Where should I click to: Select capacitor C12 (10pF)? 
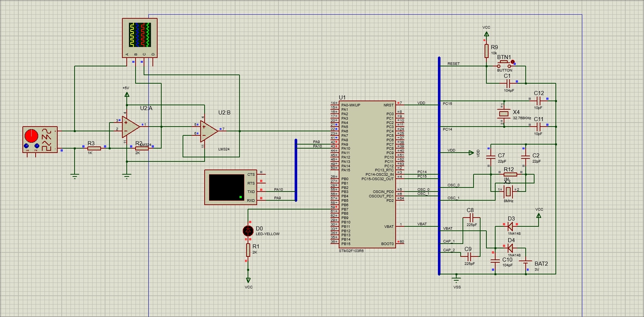point(539,101)
